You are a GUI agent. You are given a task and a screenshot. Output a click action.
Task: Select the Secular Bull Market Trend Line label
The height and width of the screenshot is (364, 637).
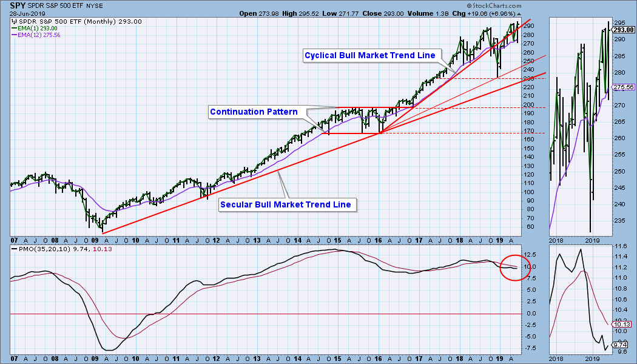pos(286,205)
